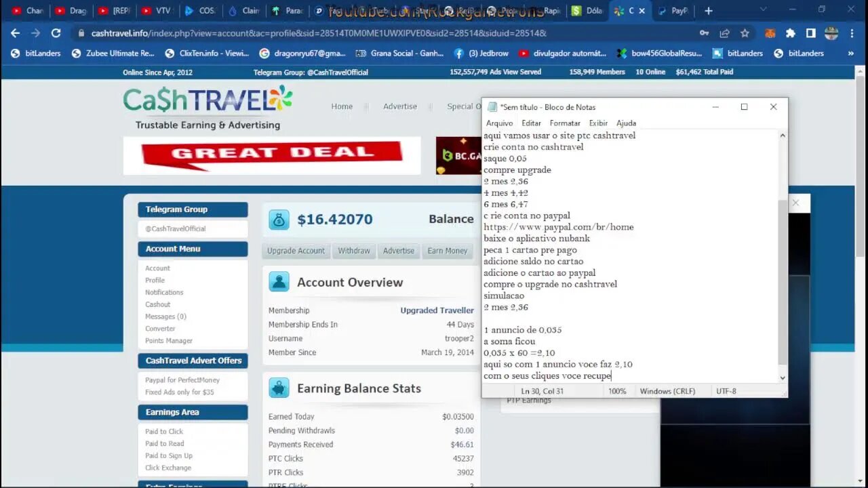
Task: Open Click Exchange link
Action: [168, 468]
